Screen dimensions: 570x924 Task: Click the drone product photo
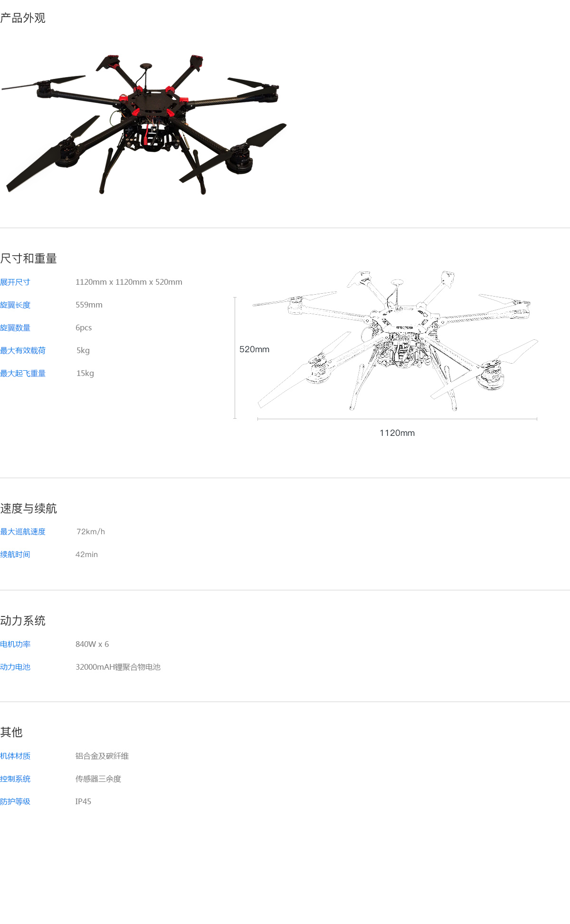(x=144, y=125)
